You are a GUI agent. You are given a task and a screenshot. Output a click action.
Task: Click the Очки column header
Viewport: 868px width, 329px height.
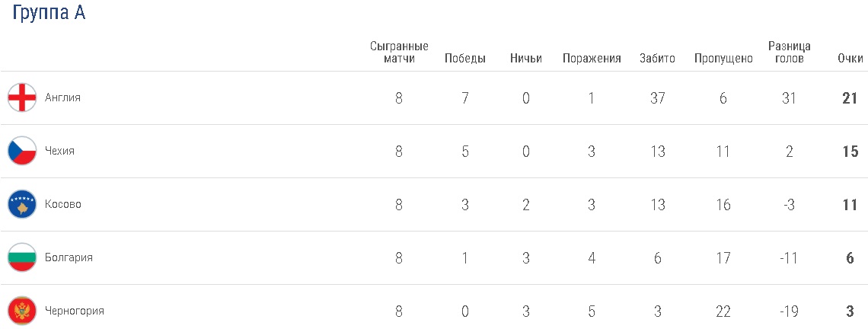[850, 59]
